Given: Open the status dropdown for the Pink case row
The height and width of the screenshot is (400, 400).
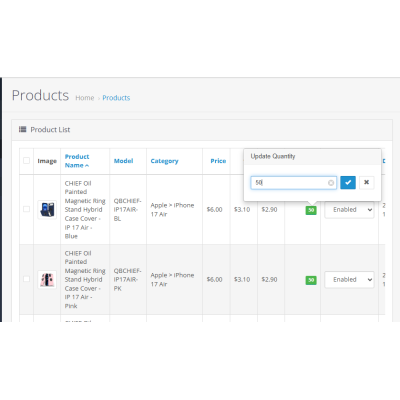Looking at the screenshot, I should (x=349, y=280).
